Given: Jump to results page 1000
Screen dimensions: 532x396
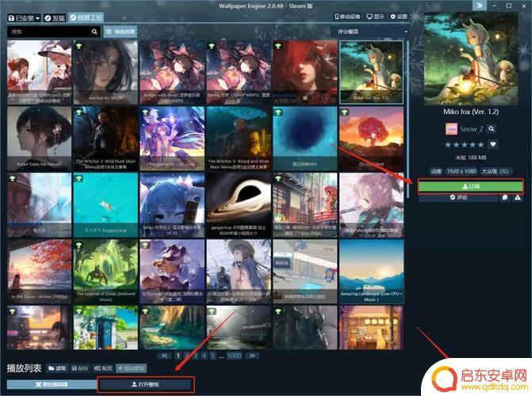Looking at the screenshot, I should 234,356.
